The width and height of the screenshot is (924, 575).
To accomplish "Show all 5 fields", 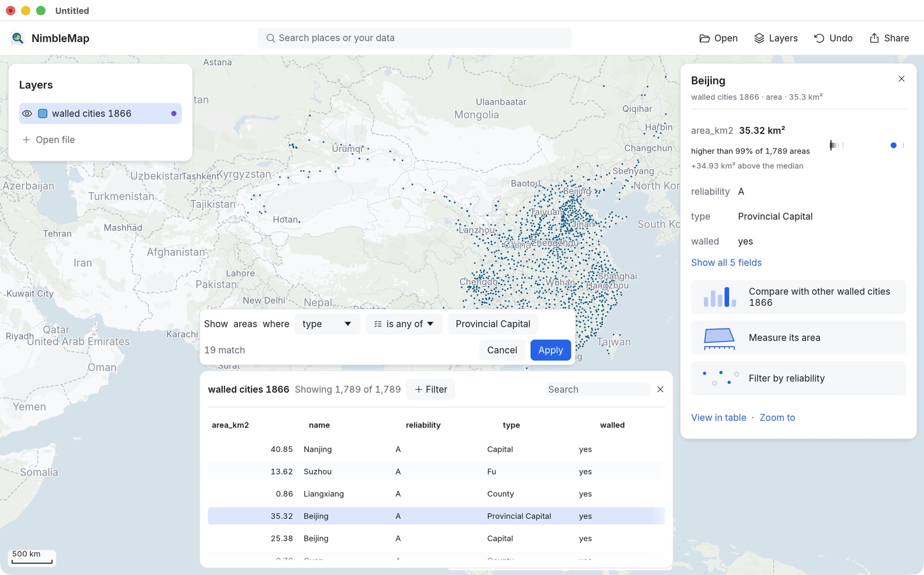I will click(726, 263).
